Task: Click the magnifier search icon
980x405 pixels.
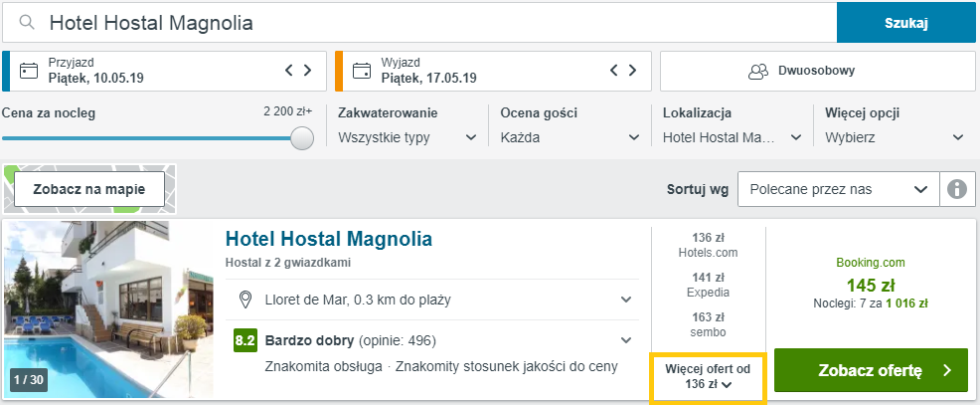Action: 26,23
